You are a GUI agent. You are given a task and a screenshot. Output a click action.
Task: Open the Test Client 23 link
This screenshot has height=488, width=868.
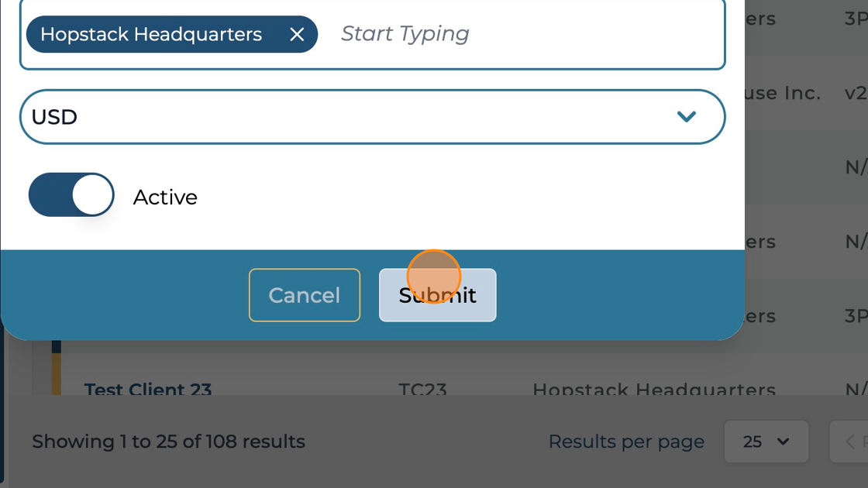[x=148, y=389]
